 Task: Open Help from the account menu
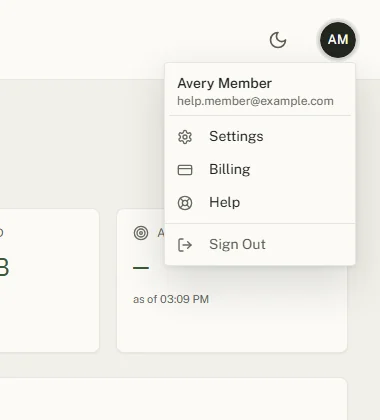pos(260,202)
